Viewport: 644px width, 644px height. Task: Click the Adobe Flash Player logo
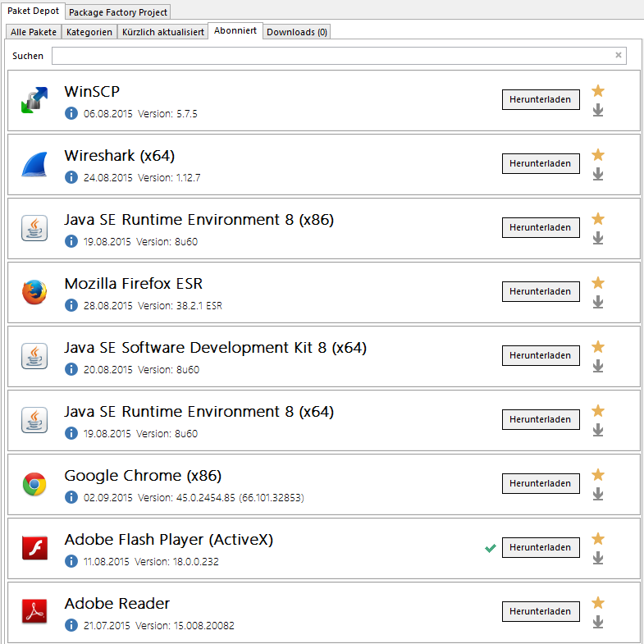coord(34,548)
